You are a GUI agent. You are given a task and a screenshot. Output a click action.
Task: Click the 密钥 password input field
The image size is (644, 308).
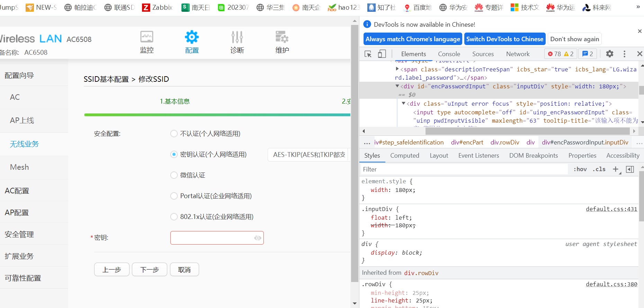[217, 238]
